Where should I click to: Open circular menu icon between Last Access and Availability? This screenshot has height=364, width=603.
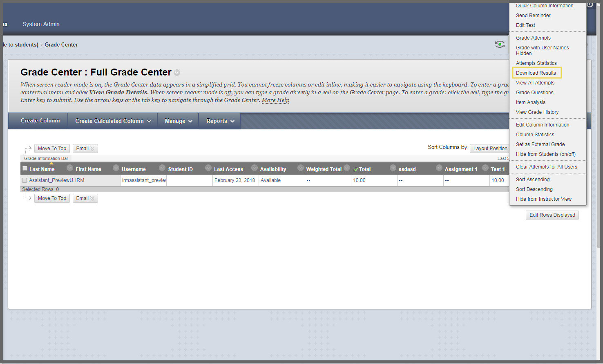(x=255, y=168)
